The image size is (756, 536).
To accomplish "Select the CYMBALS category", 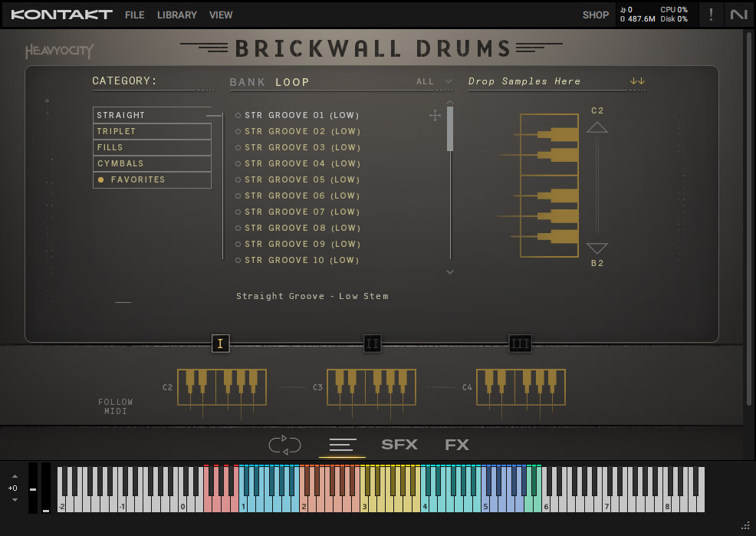I will click(152, 163).
